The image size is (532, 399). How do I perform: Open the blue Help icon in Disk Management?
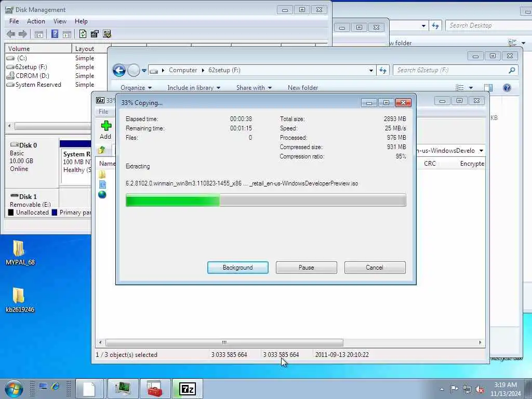[x=55, y=34]
